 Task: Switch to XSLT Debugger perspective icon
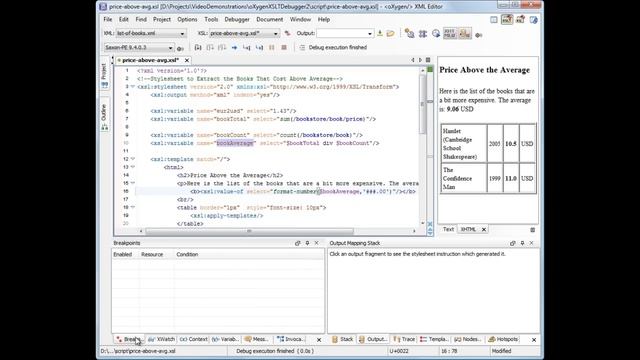click(507, 20)
